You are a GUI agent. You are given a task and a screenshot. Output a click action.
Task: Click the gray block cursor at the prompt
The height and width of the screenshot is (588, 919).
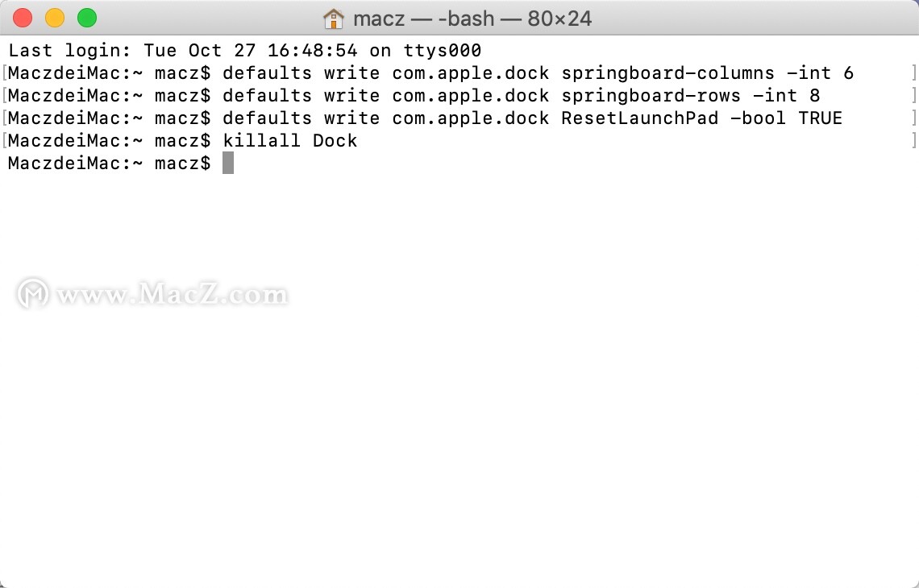(x=228, y=163)
